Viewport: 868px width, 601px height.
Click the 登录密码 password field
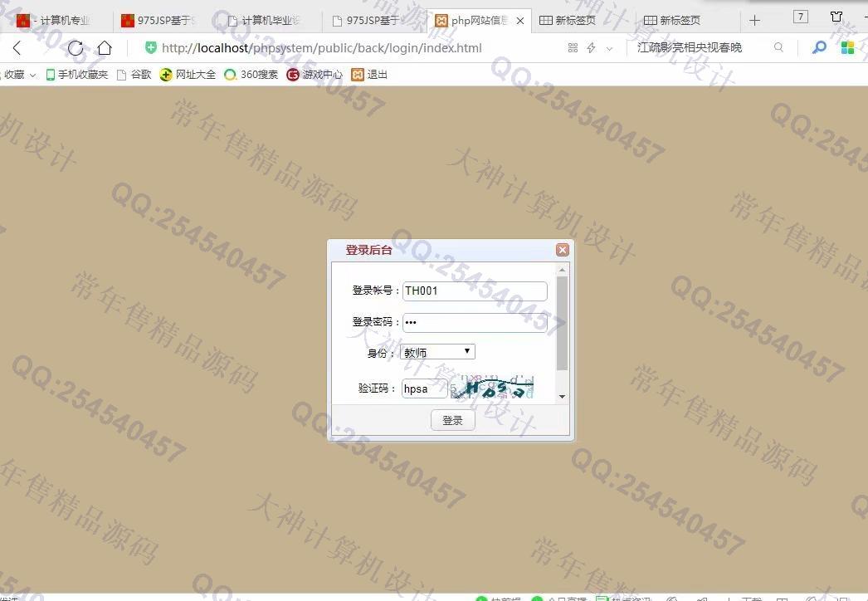[x=475, y=322]
